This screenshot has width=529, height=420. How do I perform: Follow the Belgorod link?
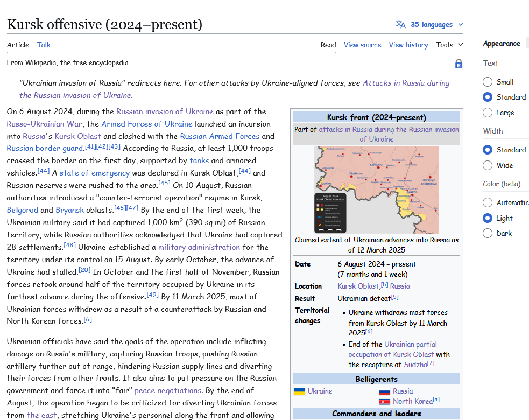(22, 210)
